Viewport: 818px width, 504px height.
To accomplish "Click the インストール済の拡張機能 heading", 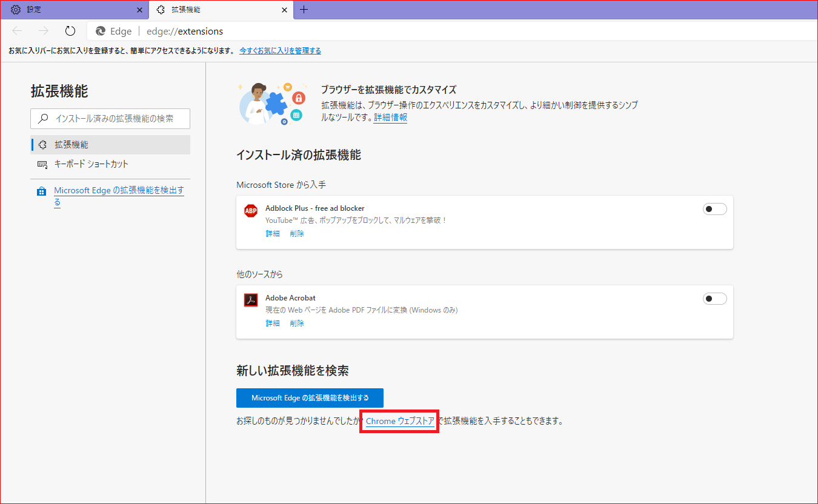I will (x=298, y=155).
